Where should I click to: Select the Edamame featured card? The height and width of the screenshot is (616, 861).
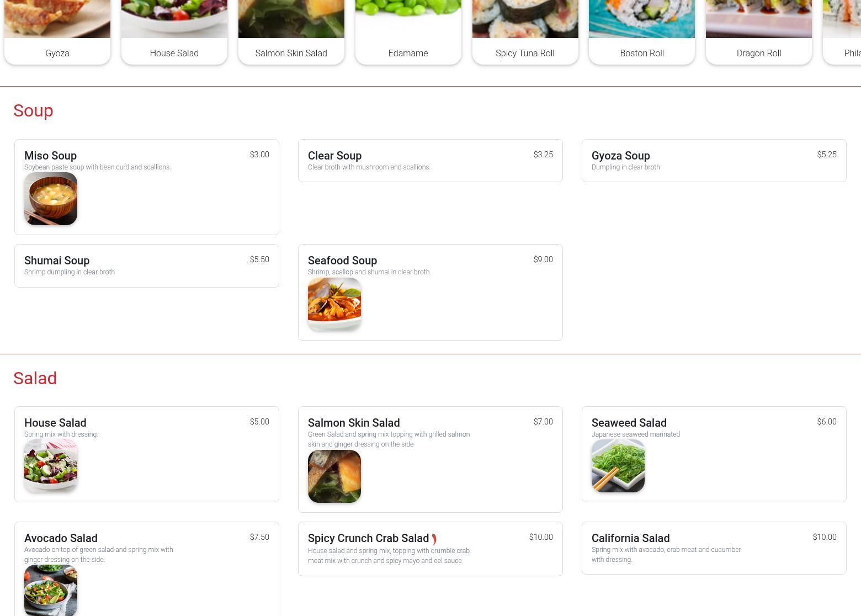tap(408, 32)
